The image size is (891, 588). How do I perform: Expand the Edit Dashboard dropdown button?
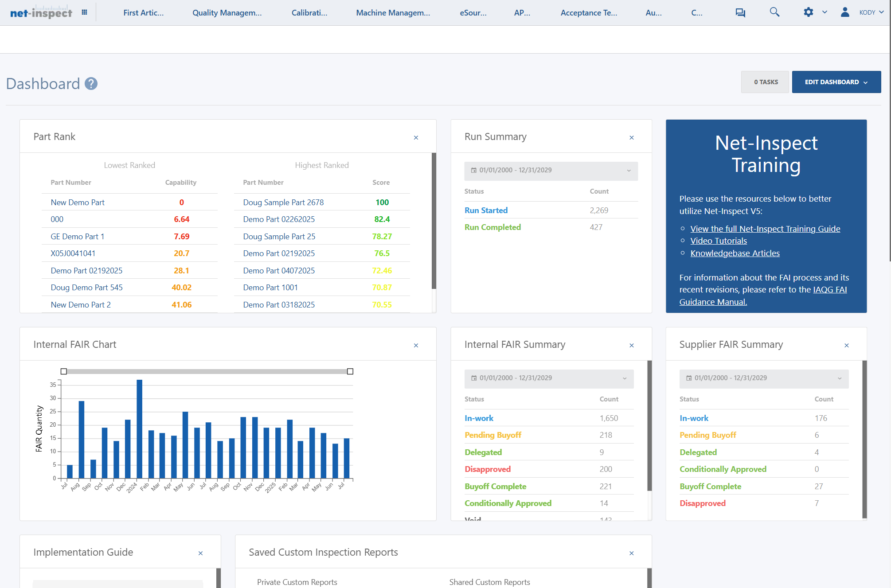[x=836, y=82]
